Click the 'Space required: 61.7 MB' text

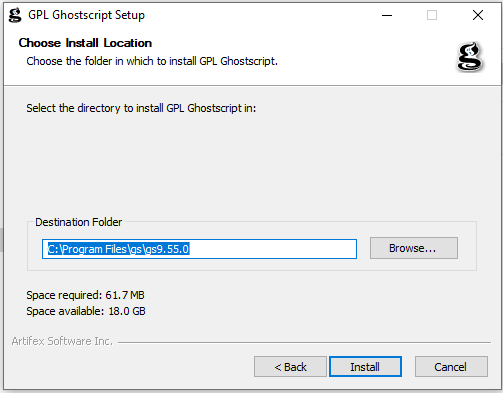[x=85, y=295]
